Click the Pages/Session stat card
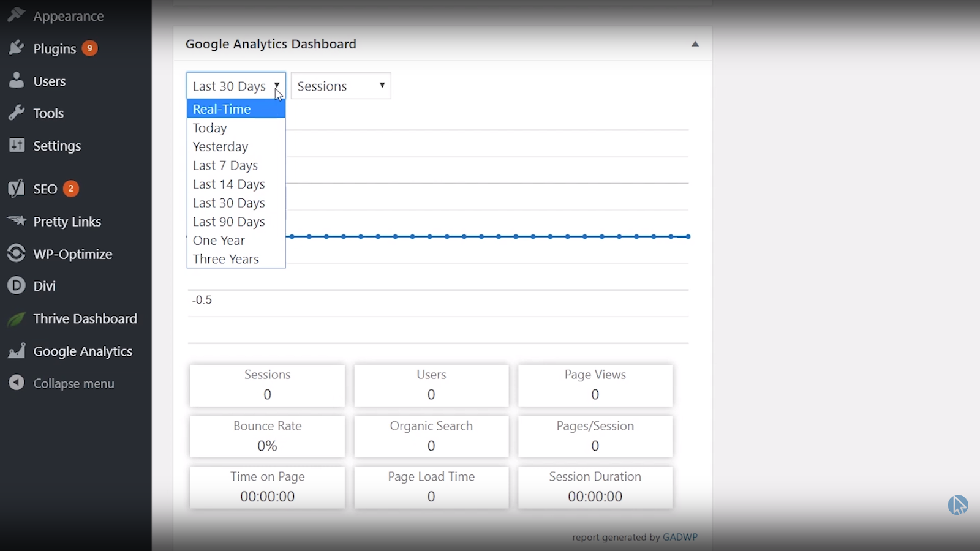The width and height of the screenshot is (980, 551). [595, 437]
